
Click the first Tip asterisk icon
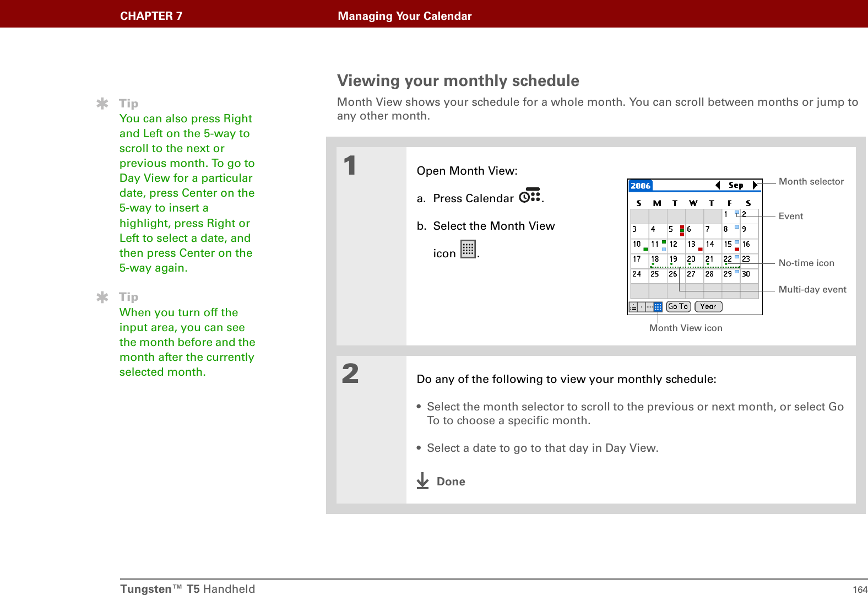pos(102,103)
